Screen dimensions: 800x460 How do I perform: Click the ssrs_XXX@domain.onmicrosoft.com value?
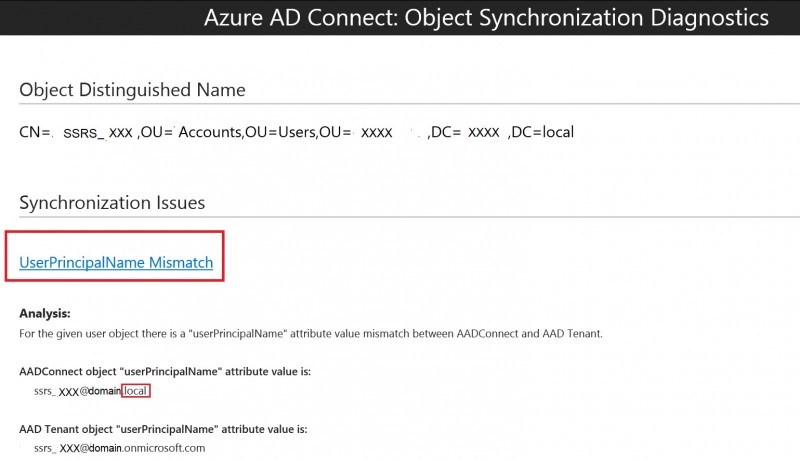point(120,448)
